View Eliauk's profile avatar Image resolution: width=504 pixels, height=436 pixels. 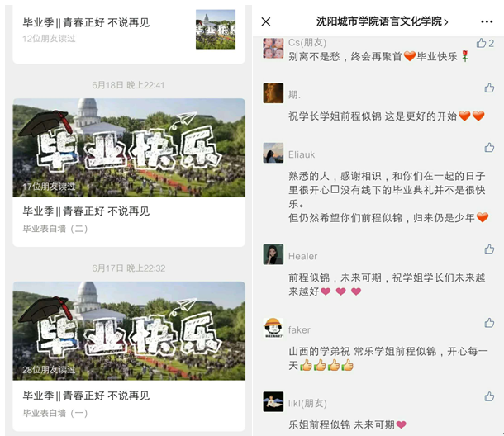coord(273,153)
